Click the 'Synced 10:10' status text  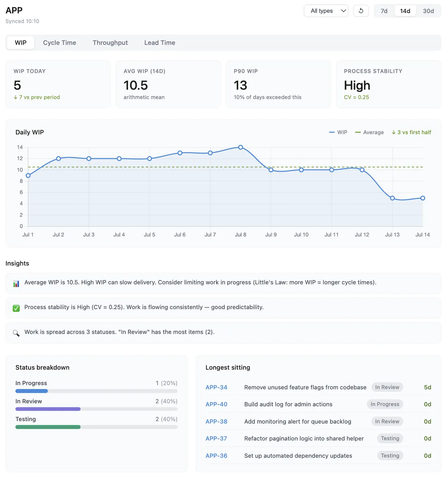pyautogui.click(x=22, y=21)
